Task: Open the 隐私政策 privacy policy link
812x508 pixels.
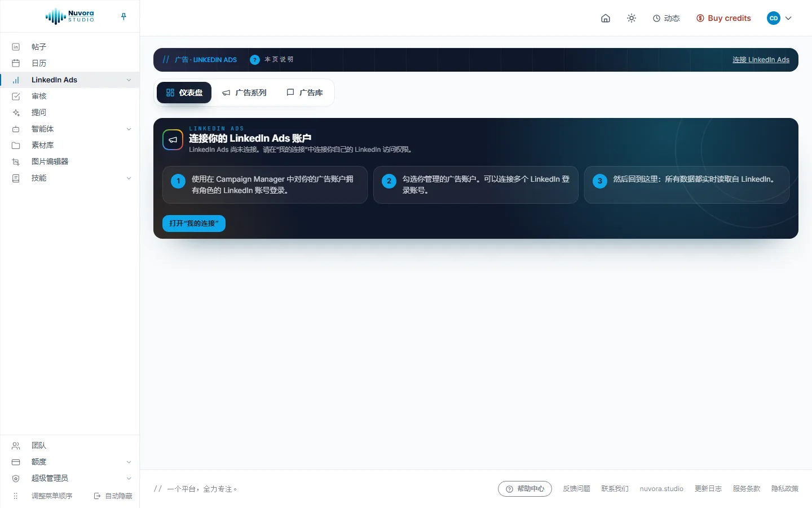Action: 785,489
